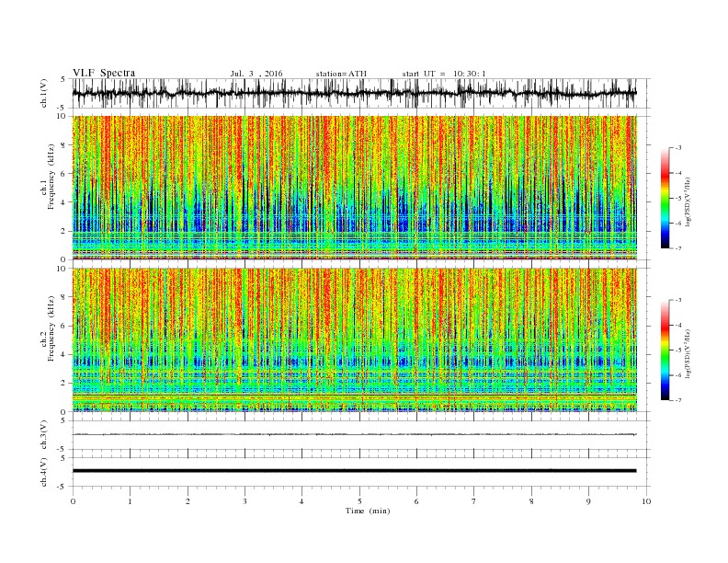Click the "-7" label on ch.2 colorbar
Screen dimensions: 728x563
tap(678, 400)
